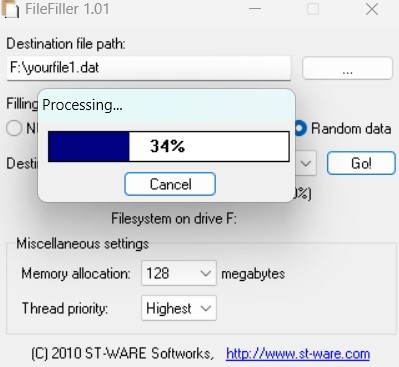
Task: Visit the http://www.st-ware.com link
Action: click(298, 353)
